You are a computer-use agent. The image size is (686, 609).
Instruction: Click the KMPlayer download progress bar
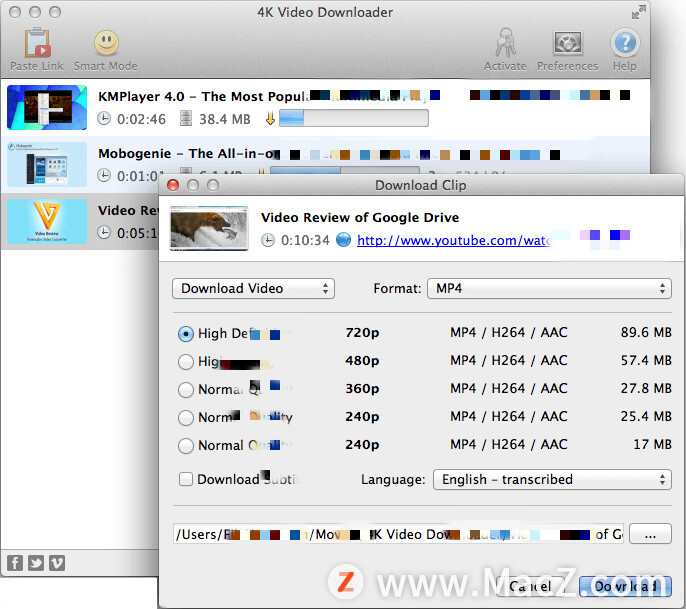354,118
